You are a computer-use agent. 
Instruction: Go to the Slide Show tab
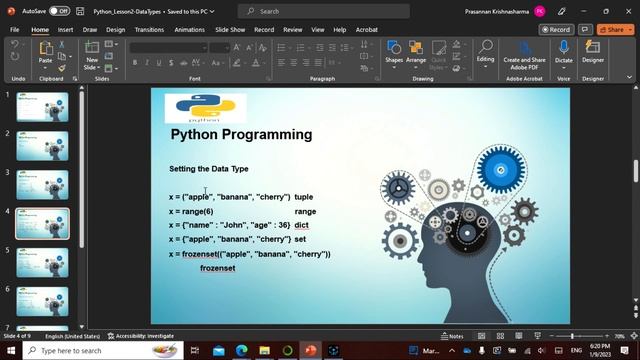click(x=230, y=30)
